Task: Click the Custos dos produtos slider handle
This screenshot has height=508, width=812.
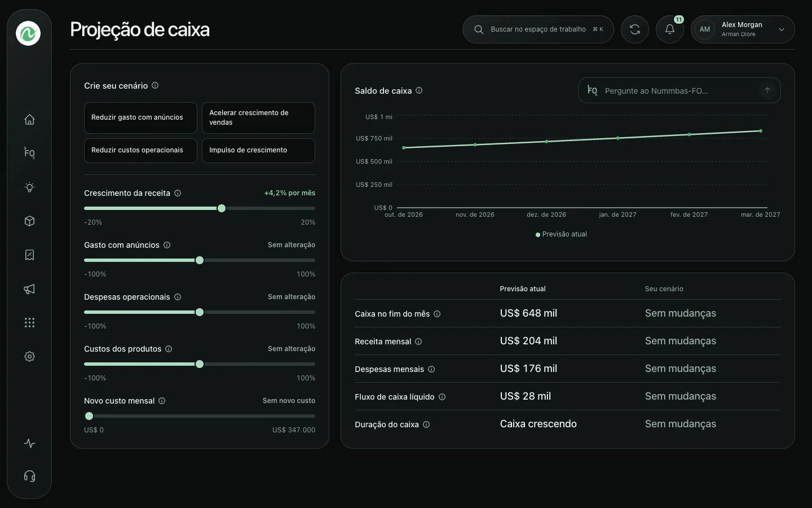Action: (x=200, y=364)
